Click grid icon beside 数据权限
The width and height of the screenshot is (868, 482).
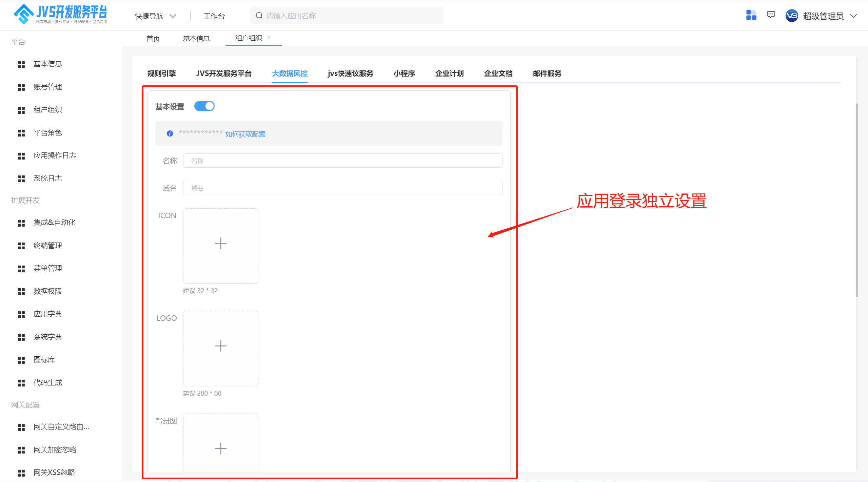(x=21, y=292)
